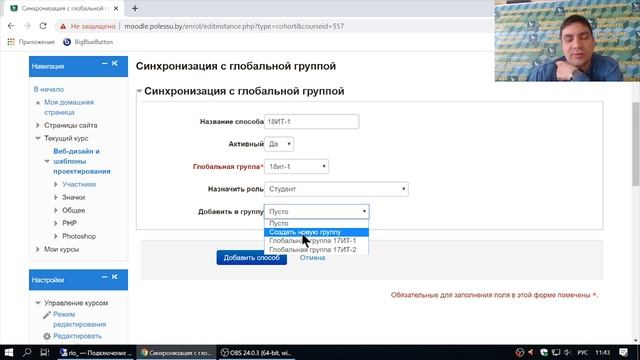This screenshot has height=360, width=640.
Task: Expand the Photoshop tree node
Action: point(56,236)
